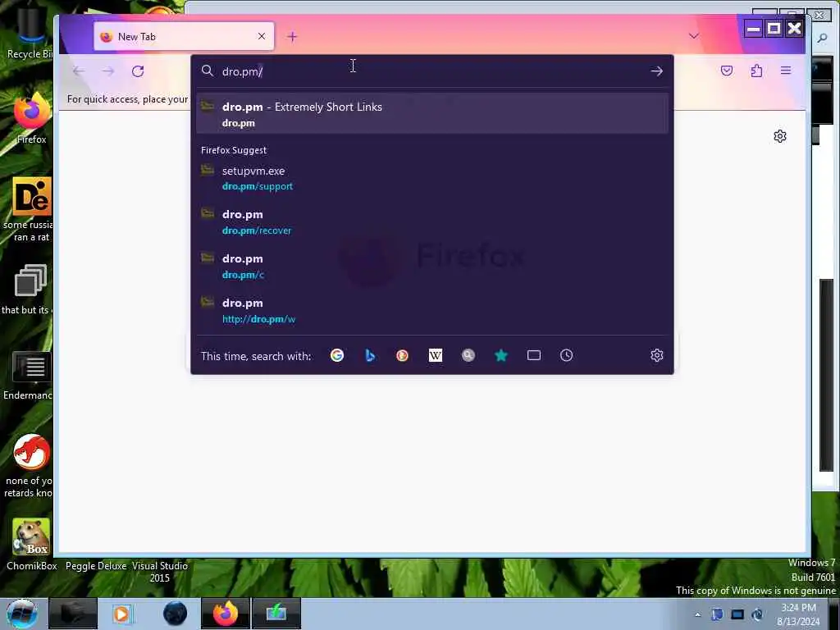Select the New Tab tab
Viewport: 840px width, 630px height.
(184, 36)
